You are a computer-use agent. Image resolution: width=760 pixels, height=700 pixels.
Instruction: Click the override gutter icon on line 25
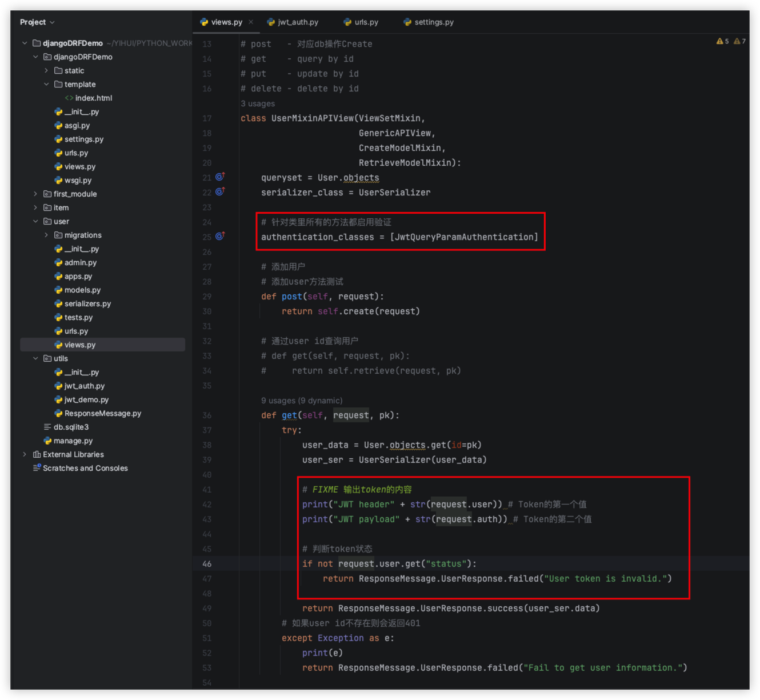tap(220, 237)
